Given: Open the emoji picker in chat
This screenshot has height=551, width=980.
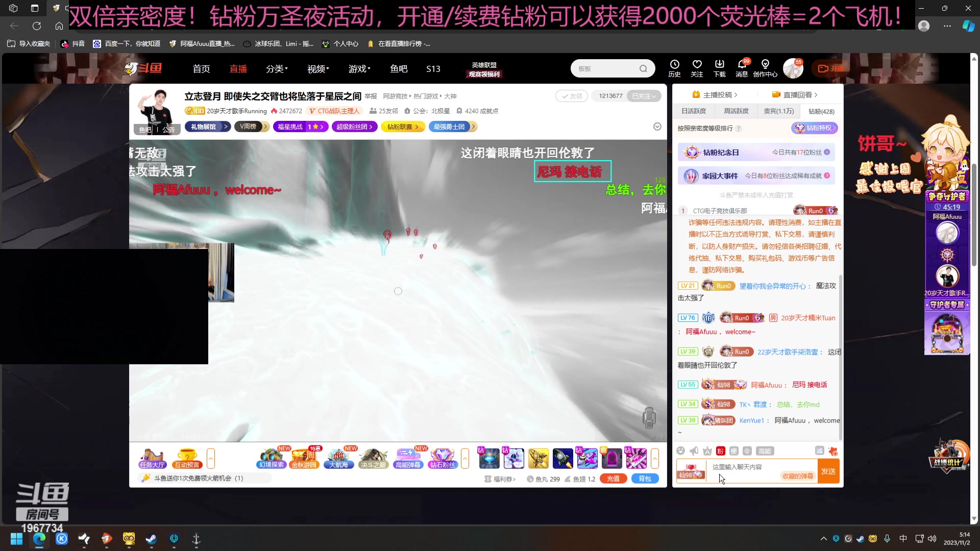Looking at the screenshot, I should [680, 450].
